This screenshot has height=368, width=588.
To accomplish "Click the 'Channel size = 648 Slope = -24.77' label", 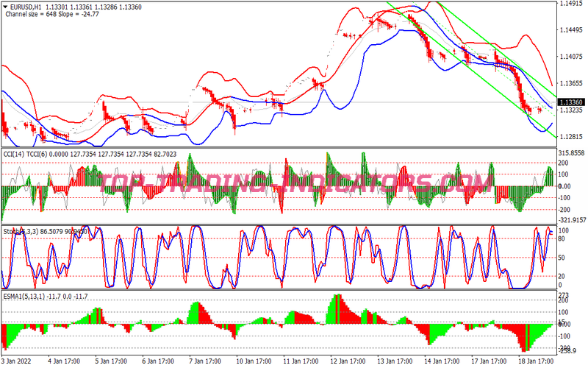I will (52, 14).
